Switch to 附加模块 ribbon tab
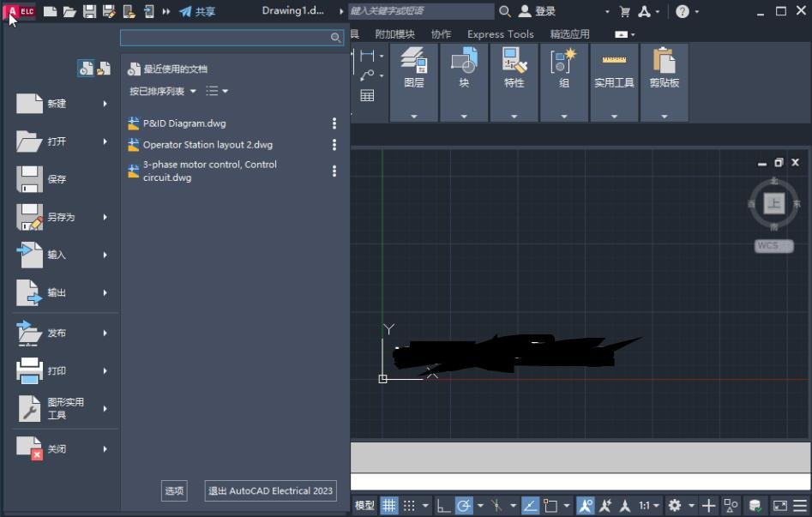This screenshot has height=517, width=812. (394, 34)
